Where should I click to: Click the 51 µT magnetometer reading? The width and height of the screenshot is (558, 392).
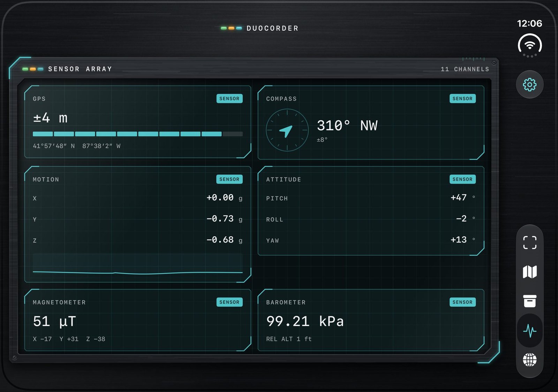54,321
